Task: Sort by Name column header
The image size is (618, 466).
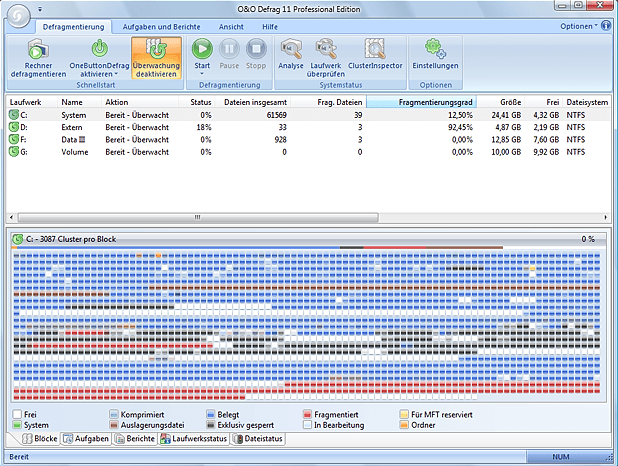Action: tap(79, 102)
